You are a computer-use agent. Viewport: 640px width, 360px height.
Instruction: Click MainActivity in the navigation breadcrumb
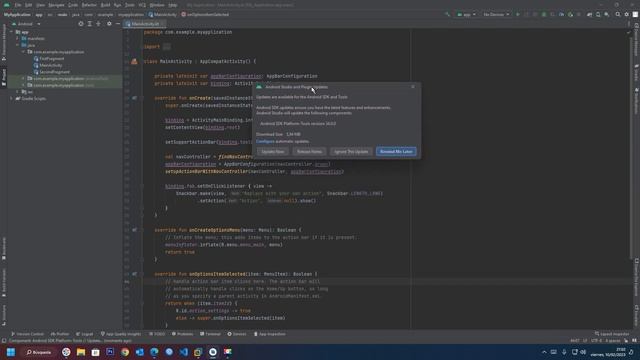(162, 14)
